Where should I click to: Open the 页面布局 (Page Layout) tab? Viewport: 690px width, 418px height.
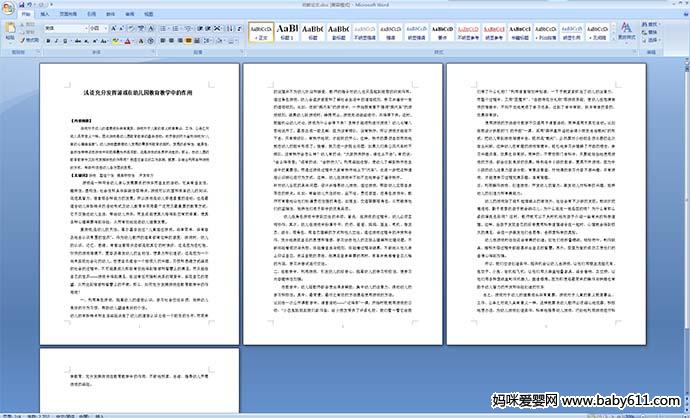click(x=69, y=16)
